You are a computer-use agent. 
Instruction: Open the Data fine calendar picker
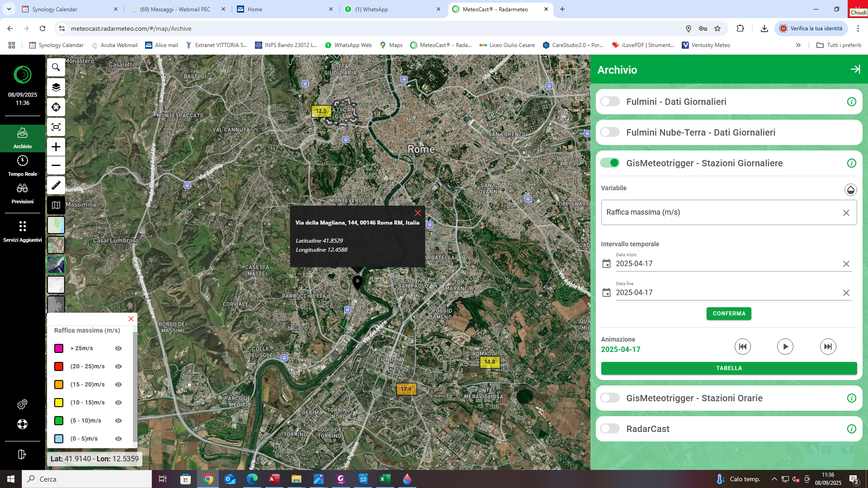pos(607,293)
